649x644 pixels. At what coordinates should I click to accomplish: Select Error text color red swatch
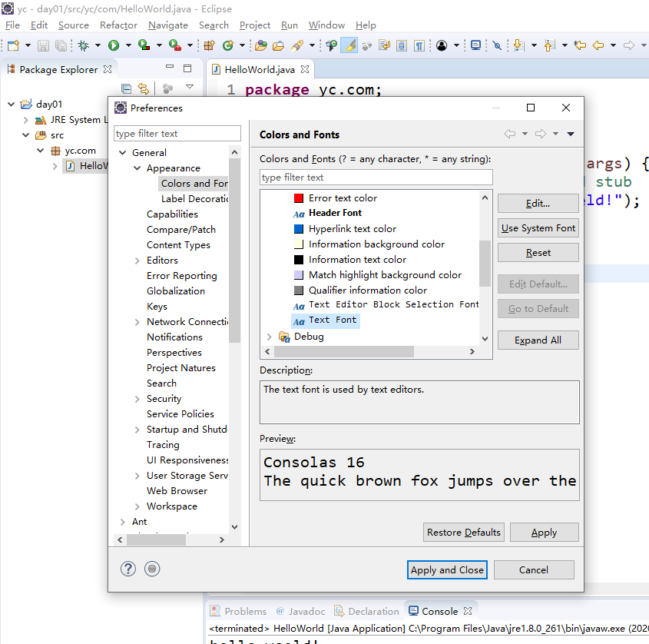tap(299, 198)
